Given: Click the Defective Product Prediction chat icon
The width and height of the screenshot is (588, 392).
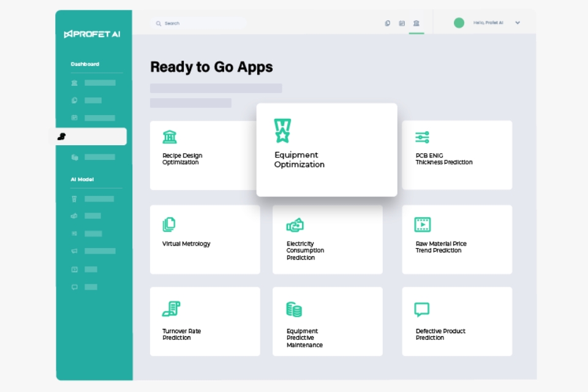Looking at the screenshot, I should click(422, 309).
